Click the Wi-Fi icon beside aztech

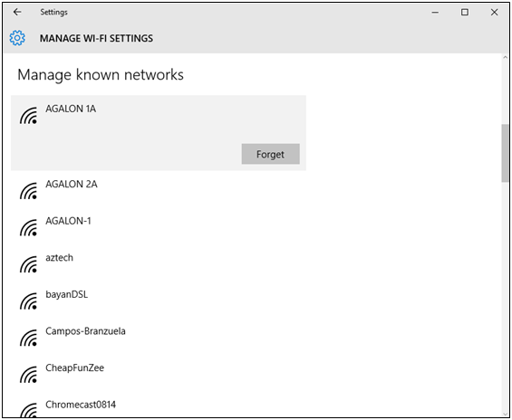click(x=28, y=264)
